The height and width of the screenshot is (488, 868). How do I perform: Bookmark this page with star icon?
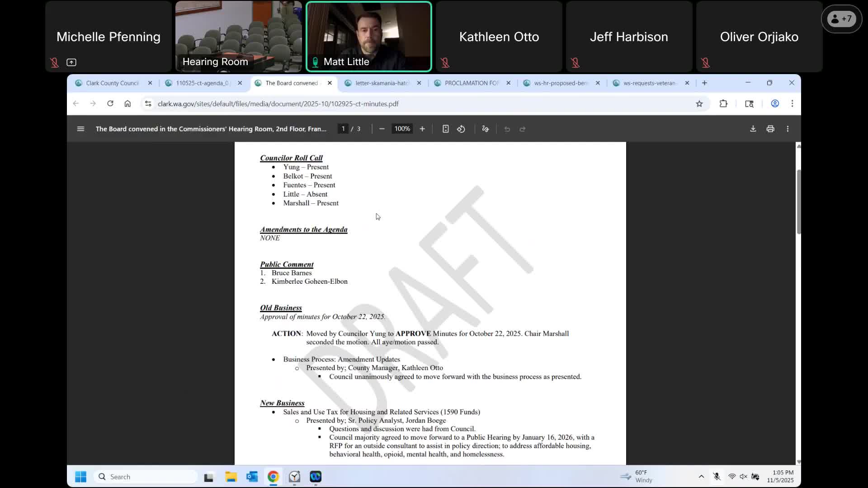pos(699,104)
